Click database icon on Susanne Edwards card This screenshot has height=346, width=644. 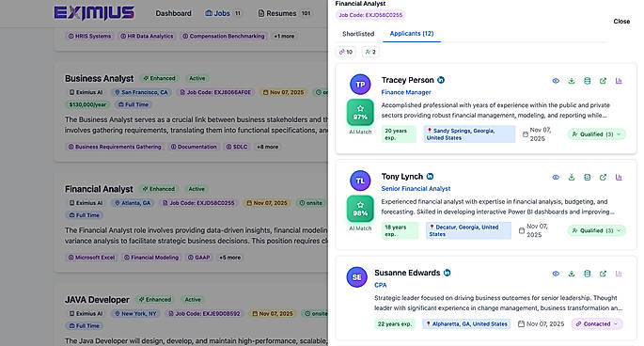[588, 274]
